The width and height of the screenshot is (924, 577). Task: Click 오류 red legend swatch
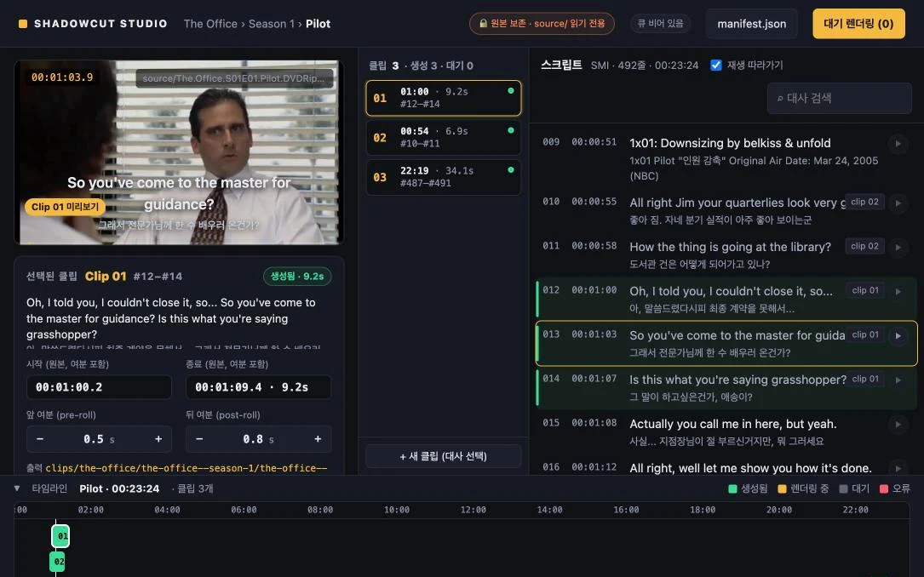click(884, 488)
